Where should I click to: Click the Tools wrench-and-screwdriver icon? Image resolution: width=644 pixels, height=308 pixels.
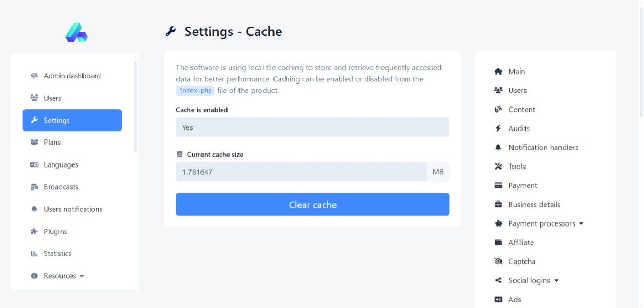[498, 167]
